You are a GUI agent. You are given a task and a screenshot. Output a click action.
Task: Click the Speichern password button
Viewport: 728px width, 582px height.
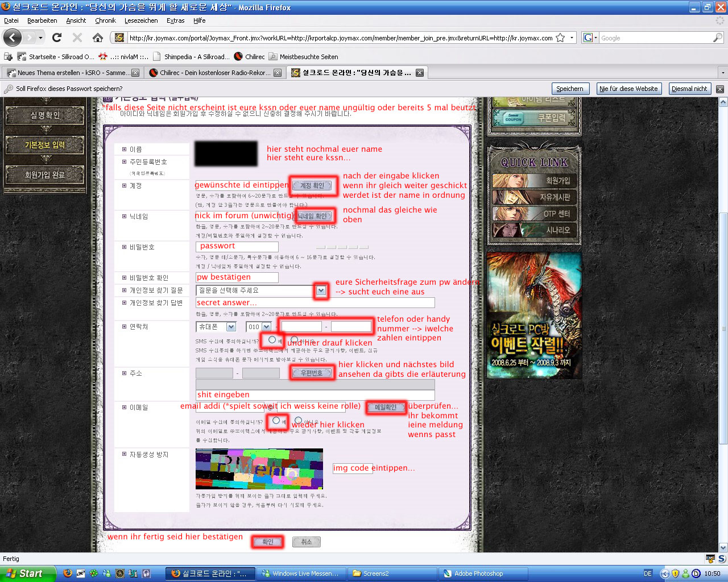pyautogui.click(x=570, y=89)
